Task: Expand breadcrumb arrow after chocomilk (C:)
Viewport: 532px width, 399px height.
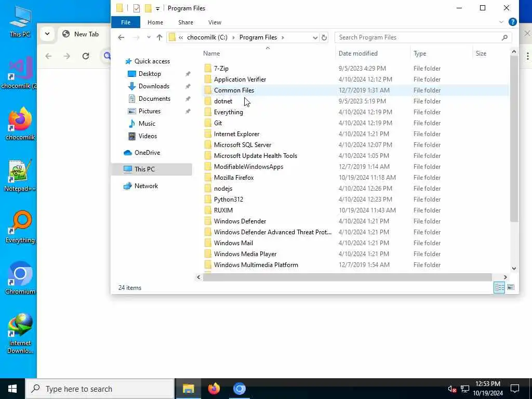Action: pos(233,37)
